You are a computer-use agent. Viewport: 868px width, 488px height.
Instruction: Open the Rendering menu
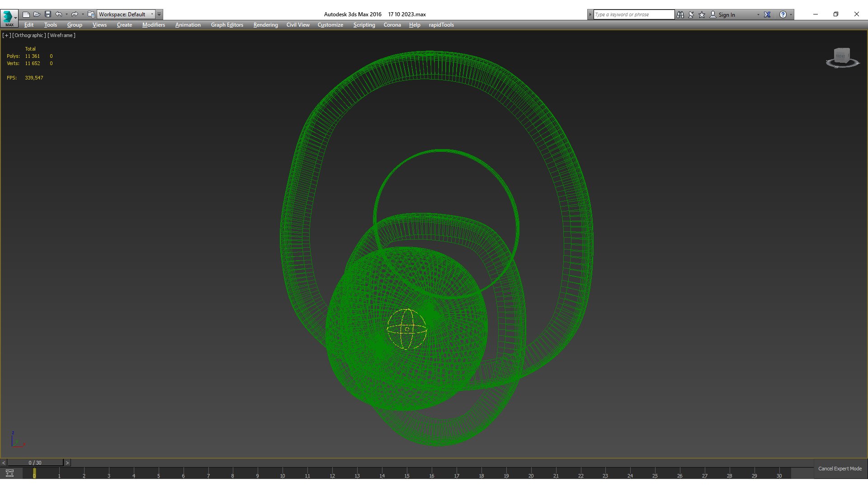pos(265,25)
